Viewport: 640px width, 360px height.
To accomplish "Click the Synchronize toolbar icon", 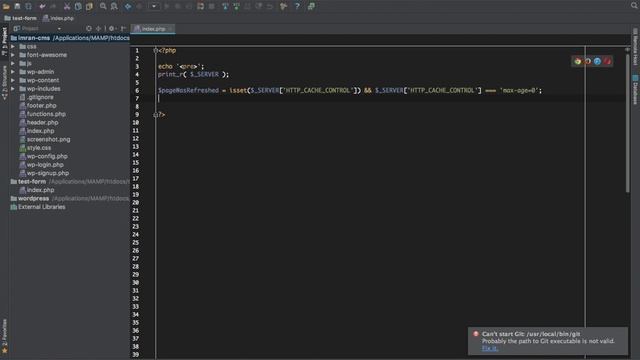I will click(x=29, y=6).
